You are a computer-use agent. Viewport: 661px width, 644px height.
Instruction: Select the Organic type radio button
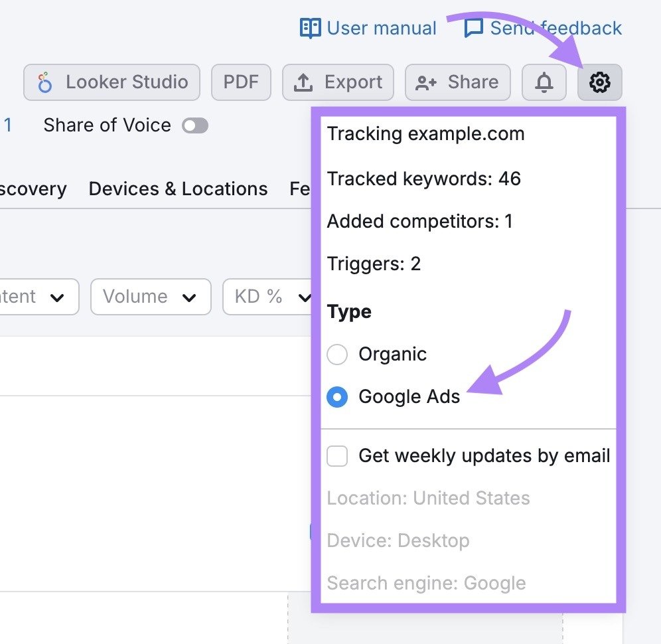337,355
